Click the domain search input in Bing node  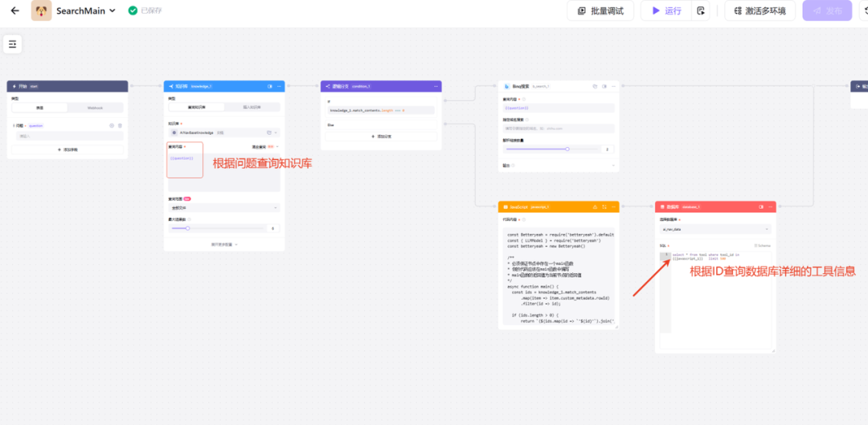click(x=559, y=129)
